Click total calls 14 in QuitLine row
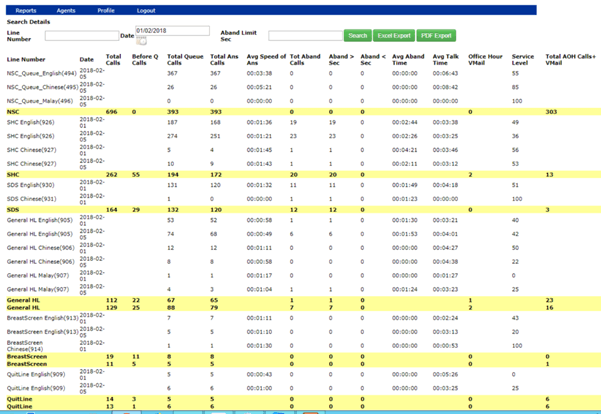This screenshot has width=601, height=414. pyautogui.click(x=110, y=399)
